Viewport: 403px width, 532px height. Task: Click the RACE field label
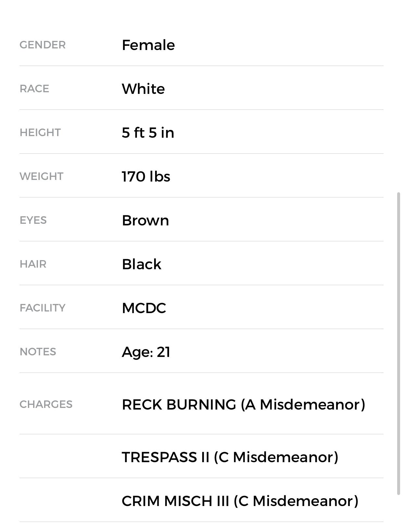pos(34,89)
